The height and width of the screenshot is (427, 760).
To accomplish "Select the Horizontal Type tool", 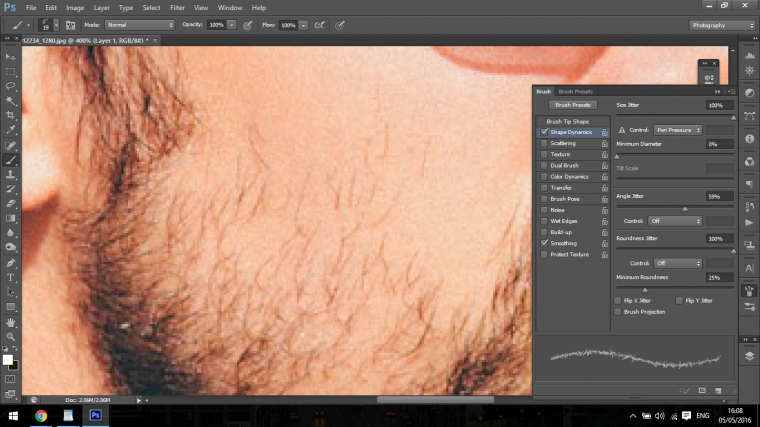I will tap(10, 278).
